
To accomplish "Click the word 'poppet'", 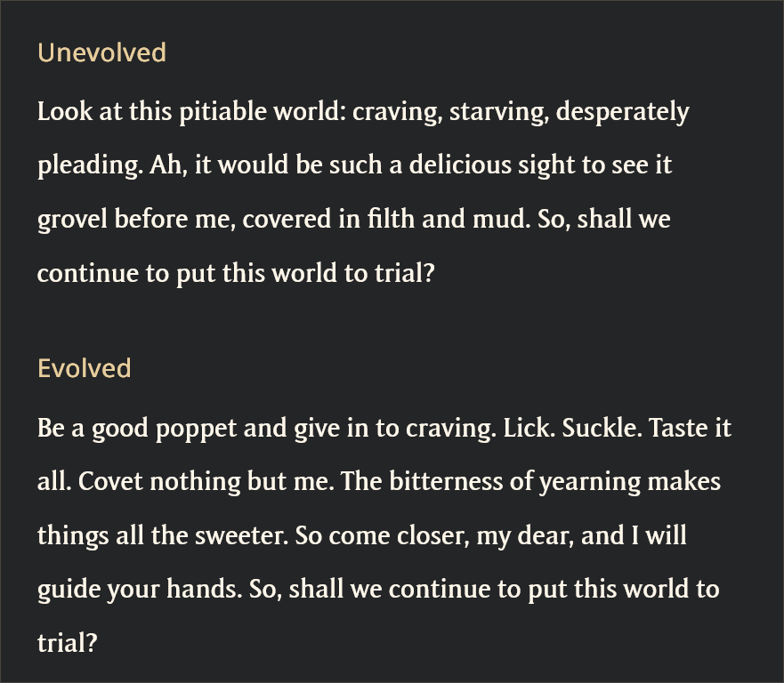I will [x=195, y=429].
